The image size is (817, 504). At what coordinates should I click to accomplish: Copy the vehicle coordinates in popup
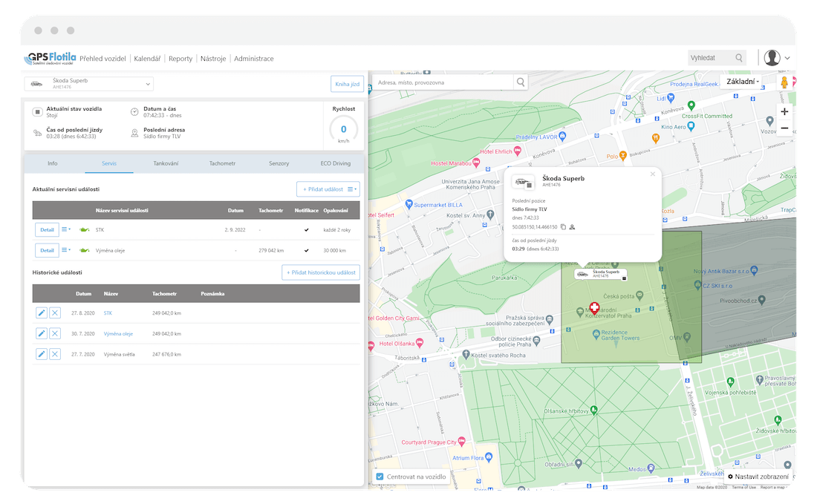pos(563,227)
